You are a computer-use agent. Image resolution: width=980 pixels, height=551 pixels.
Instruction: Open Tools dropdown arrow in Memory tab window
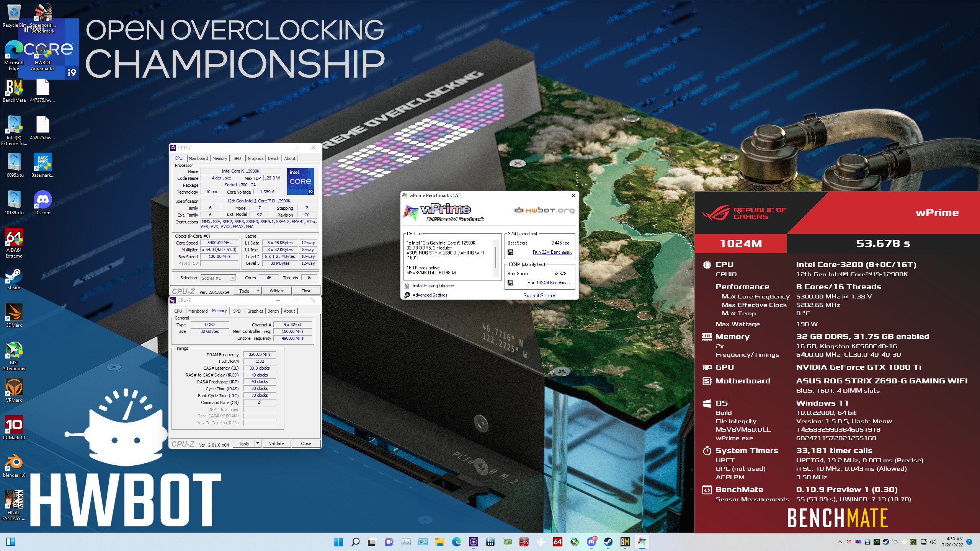point(258,443)
